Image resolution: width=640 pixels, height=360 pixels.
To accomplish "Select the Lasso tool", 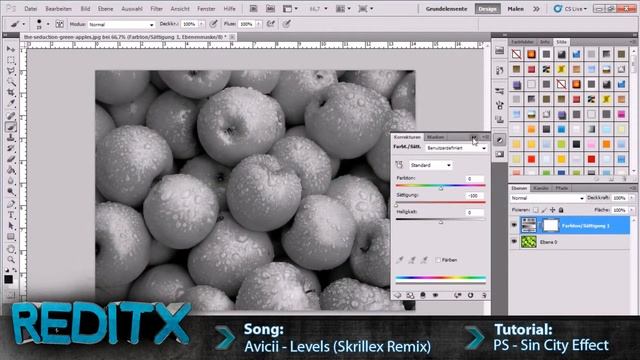I will click(x=11, y=71).
